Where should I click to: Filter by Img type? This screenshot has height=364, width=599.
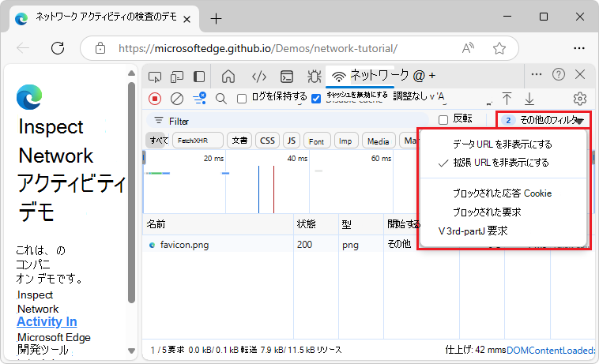point(345,141)
